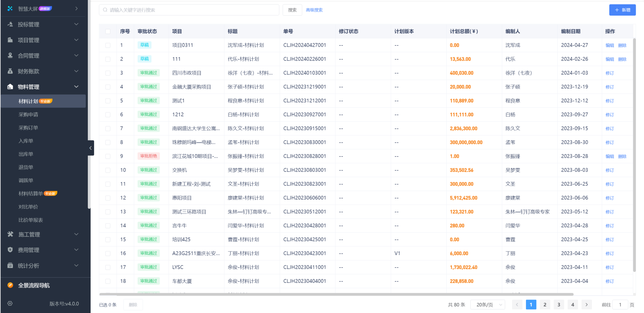The height and width of the screenshot is (313, 644).
Task: Open the 财务账款 finance icon
Action: 10,71
